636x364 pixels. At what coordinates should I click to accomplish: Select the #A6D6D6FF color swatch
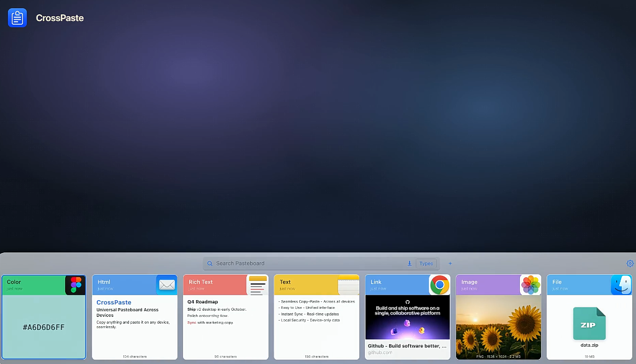coord(44,327)
